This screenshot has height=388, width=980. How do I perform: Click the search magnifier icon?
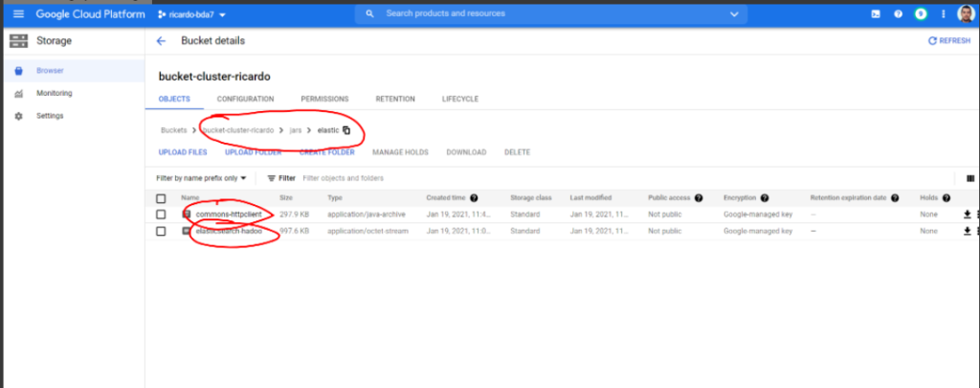pos(369,13)
